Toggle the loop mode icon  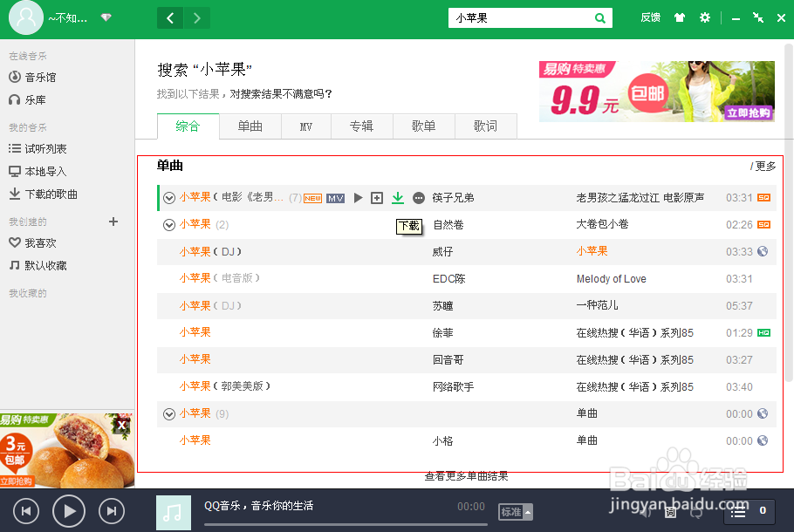click(697, 512)
